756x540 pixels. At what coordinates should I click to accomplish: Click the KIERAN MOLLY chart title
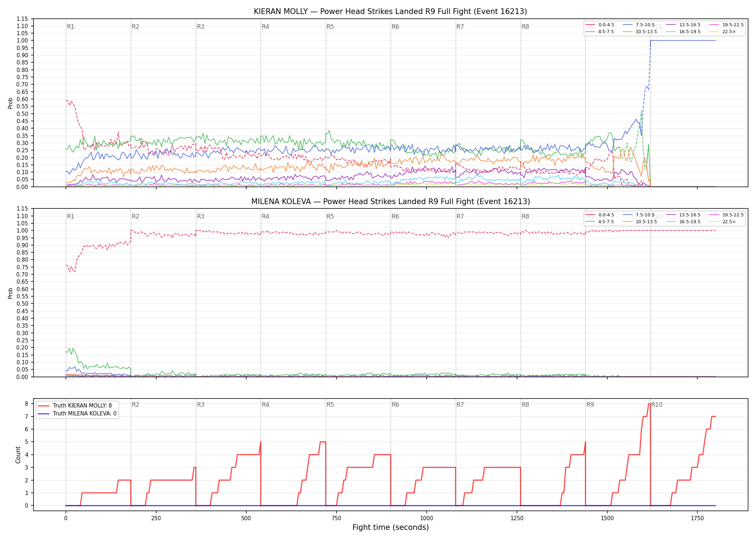tap(390, 12)
